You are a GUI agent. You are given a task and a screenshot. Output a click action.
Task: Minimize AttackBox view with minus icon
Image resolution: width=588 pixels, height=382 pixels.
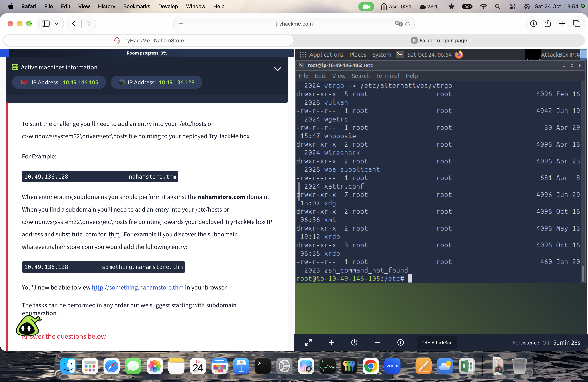pos(377,342)
